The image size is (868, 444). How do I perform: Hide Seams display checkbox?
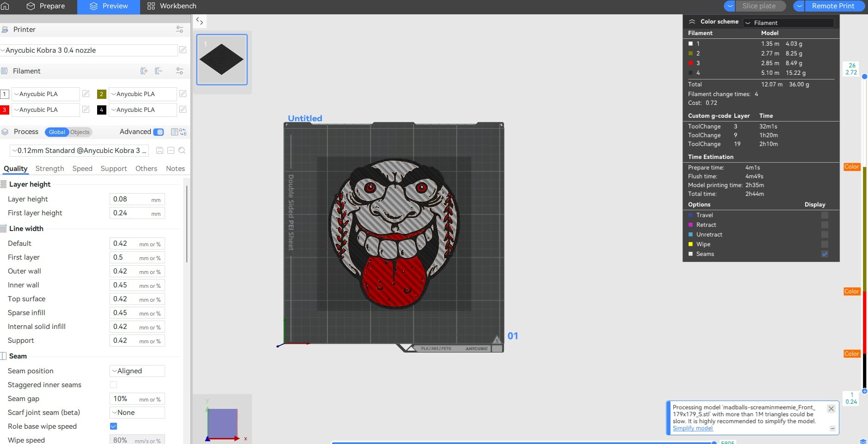(x=825, y=254)
